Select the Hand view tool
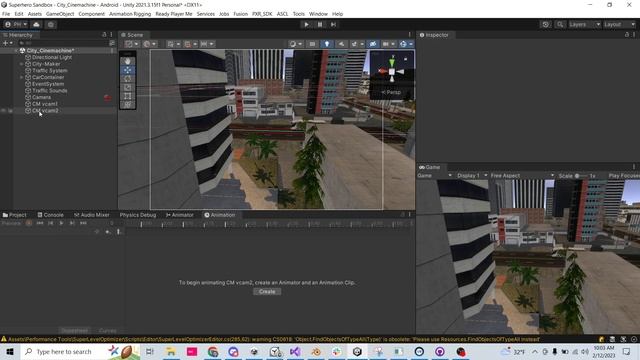 [128, 61]
